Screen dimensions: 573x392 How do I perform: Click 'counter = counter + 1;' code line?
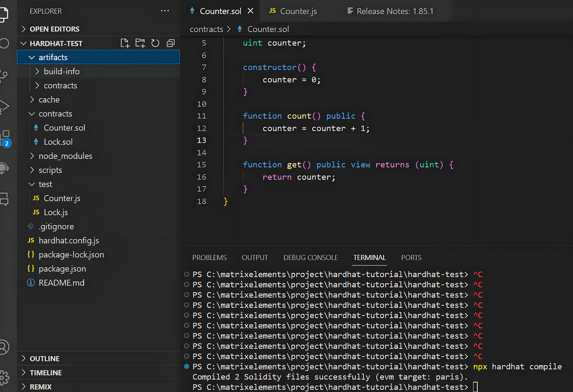click(316, 128)
